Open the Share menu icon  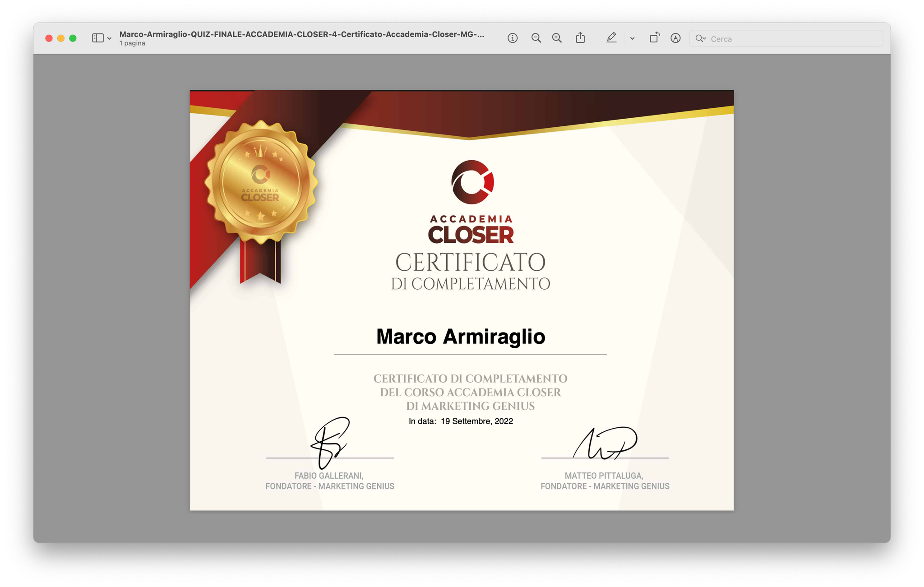coord(580,38)
